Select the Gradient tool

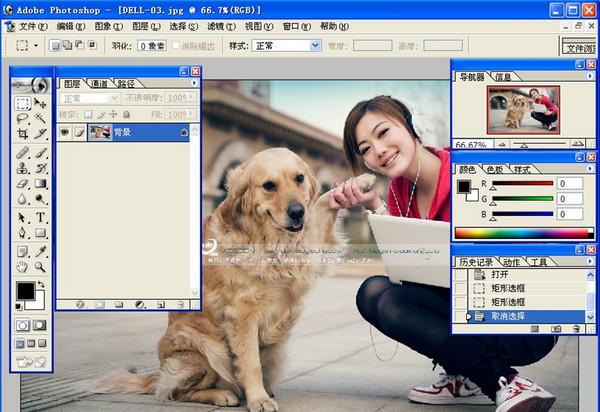pyautogui.click(x=40, y=183)
